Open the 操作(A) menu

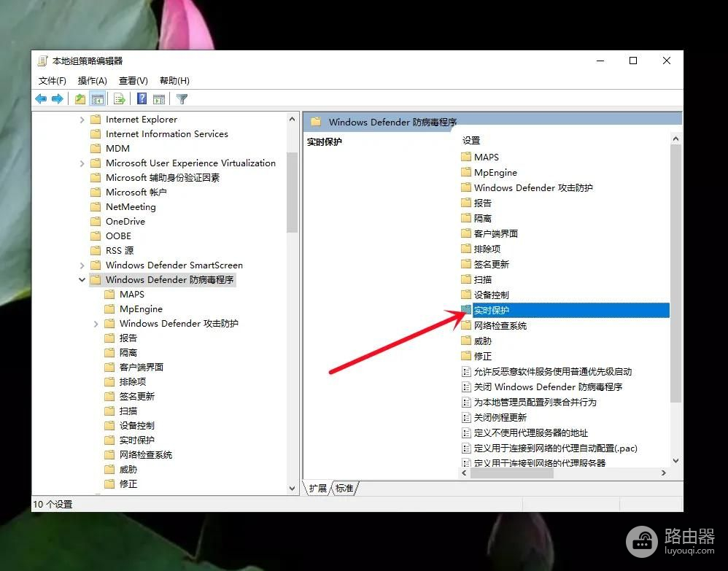[93, 81]
